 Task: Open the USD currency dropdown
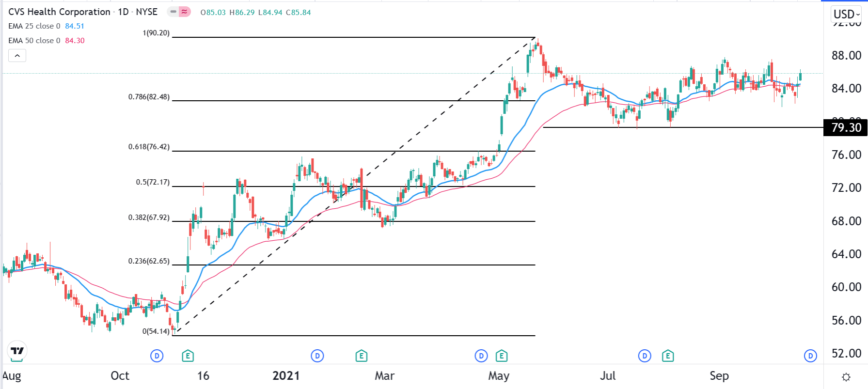[x=846, y=14]
